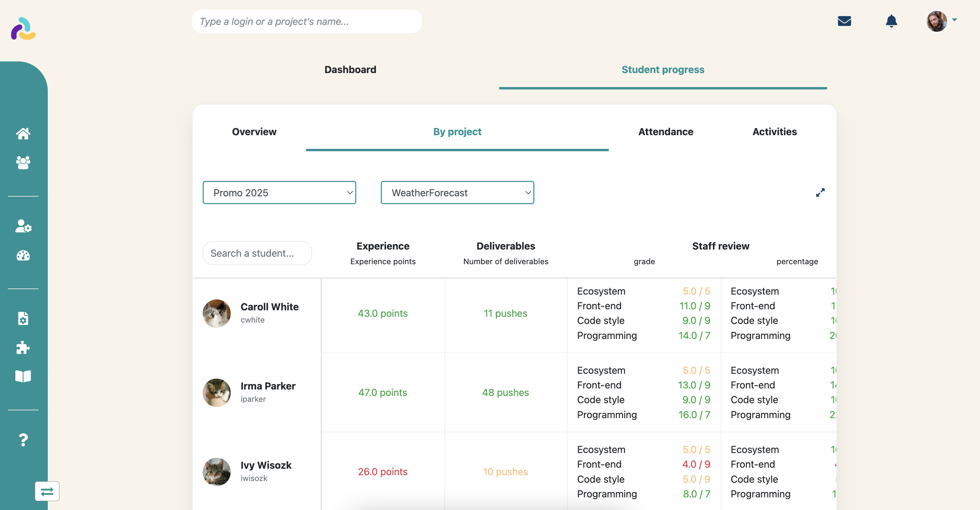This screenshot has height=510, width=980.
Task: Click the 10 pushes value
Action: point(505,471)
